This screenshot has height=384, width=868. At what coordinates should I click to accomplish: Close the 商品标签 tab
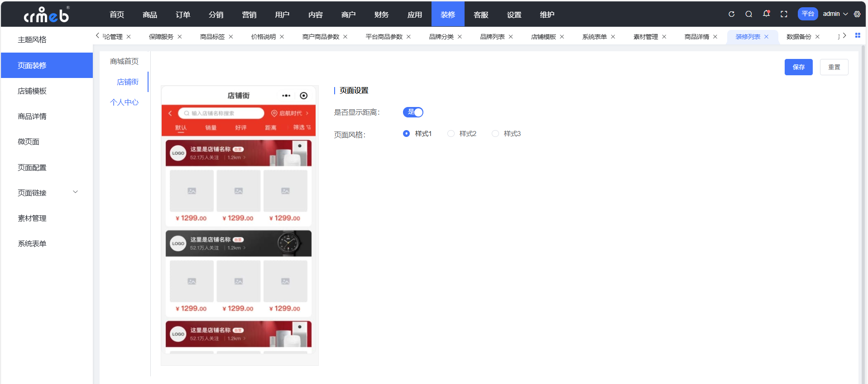[231, 37]
